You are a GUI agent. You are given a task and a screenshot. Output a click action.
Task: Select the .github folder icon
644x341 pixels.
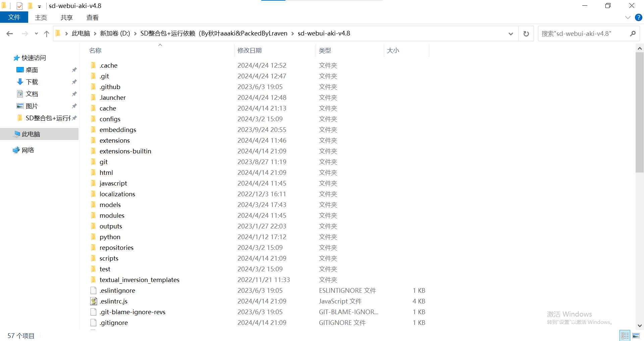(94, 87)
